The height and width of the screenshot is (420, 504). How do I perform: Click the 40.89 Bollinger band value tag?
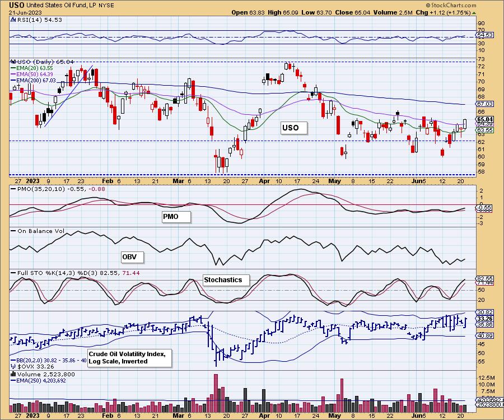485,335
